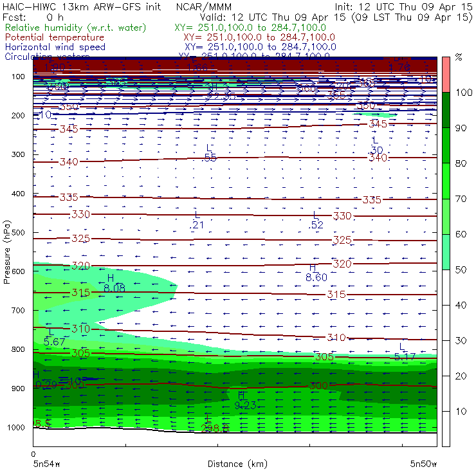Click the "0" distance axis origin label
This screenshot has width=476, height=476.
coord(33,454)
